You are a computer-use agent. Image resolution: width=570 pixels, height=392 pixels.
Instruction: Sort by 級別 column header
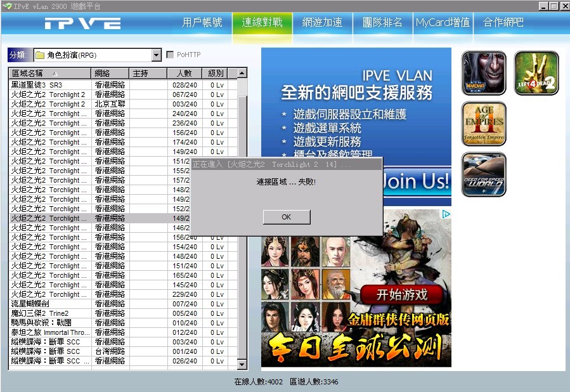(x=215, y=74)
